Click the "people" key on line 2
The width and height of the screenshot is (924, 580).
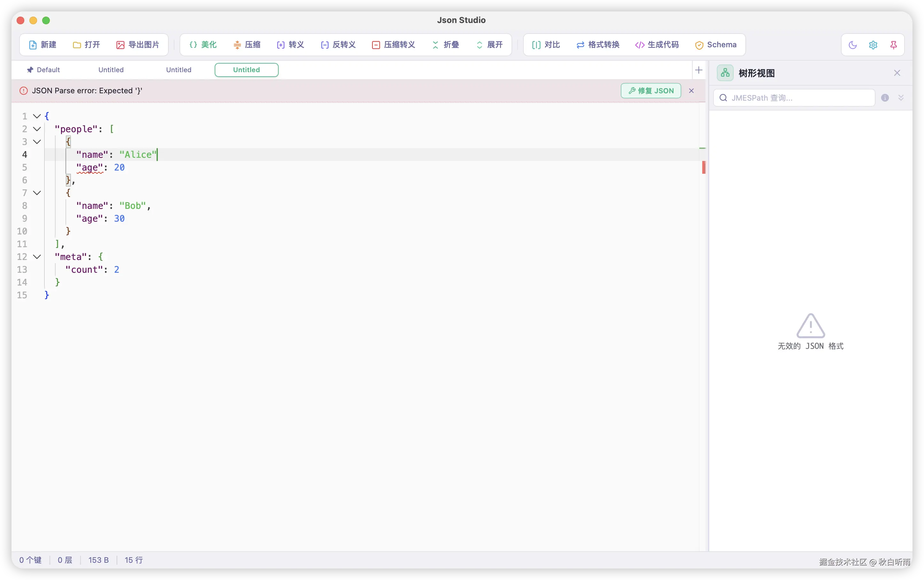[x=76, y=129]
